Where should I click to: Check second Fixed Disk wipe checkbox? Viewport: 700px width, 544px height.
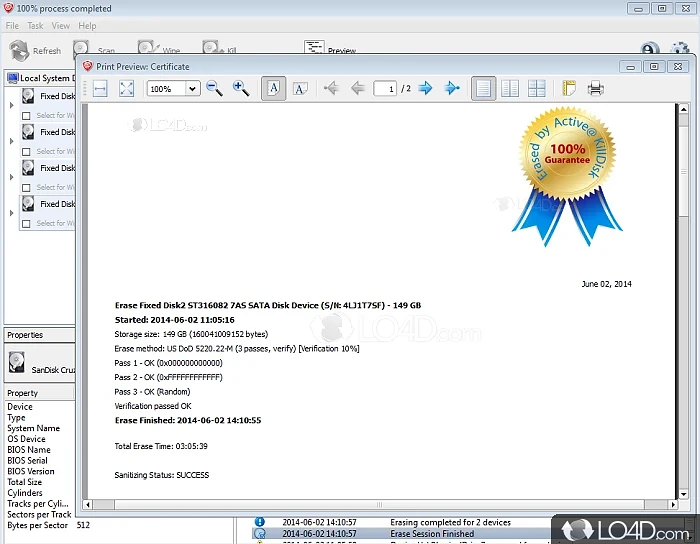pyautogui.click(x=26, y=152)
